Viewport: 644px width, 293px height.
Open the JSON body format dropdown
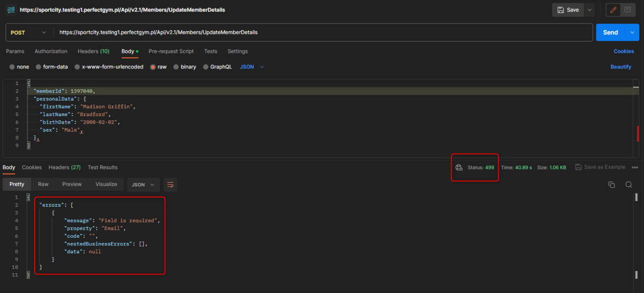pyautogui.click(x=252, y=67)
